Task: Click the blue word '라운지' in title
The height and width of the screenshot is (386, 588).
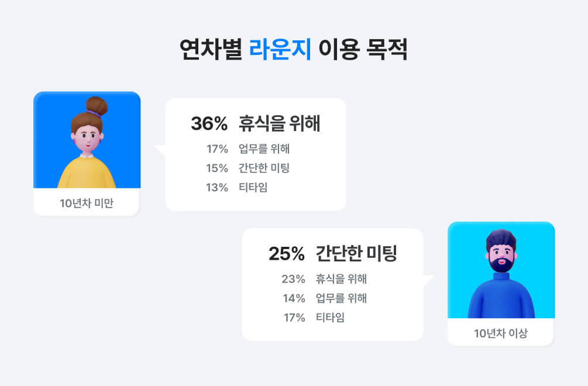Action: click(280, 49)
